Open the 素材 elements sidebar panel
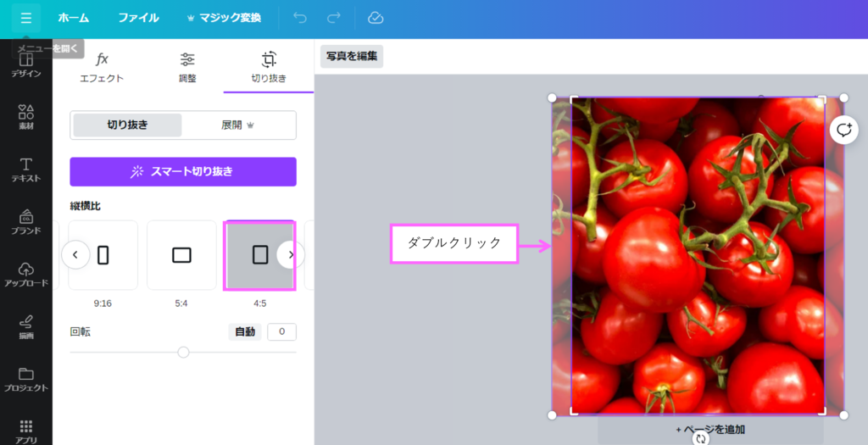The width and height of the screenshot is (868, 445). point(25,117)
